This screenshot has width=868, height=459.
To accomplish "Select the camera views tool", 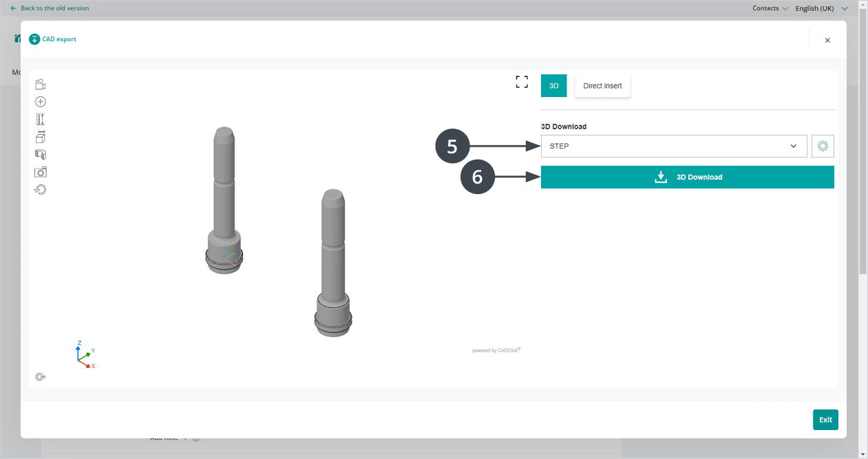I will (x=40, y=83).
